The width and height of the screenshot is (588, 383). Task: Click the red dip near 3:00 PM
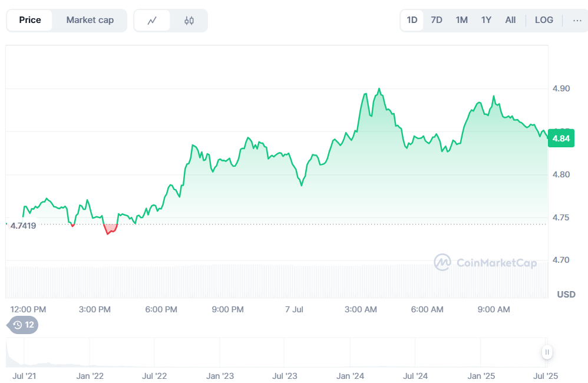pyautogui.click(x=109, y=230)
